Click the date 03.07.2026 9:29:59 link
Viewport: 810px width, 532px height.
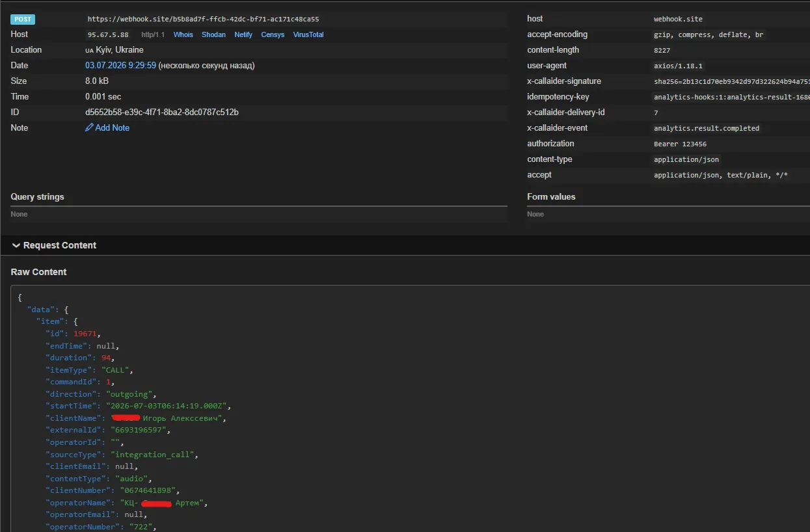point(120,66)
